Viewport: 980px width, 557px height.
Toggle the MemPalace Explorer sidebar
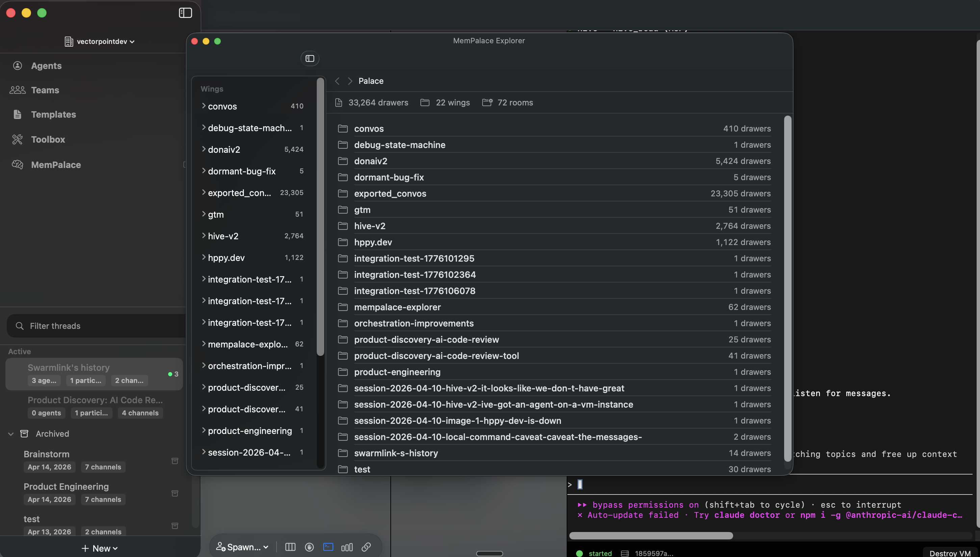tap(310, 58)
